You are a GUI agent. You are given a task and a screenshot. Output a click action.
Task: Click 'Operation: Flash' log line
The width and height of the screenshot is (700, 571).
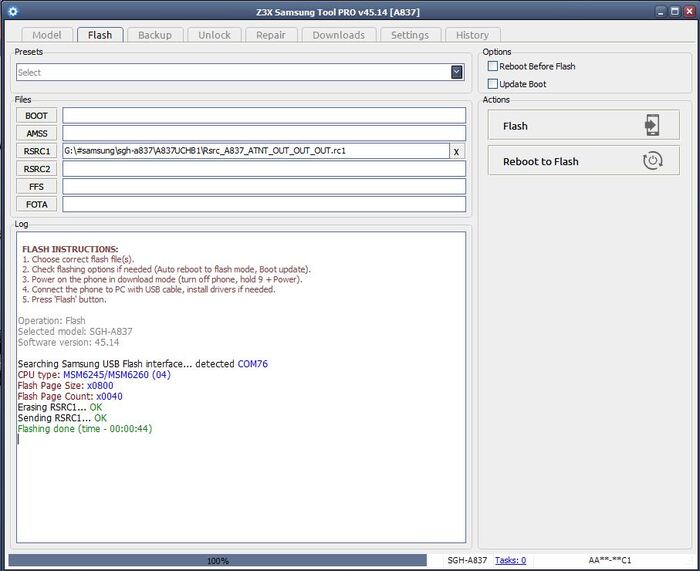pyautogui.click(x=51, y=321)
